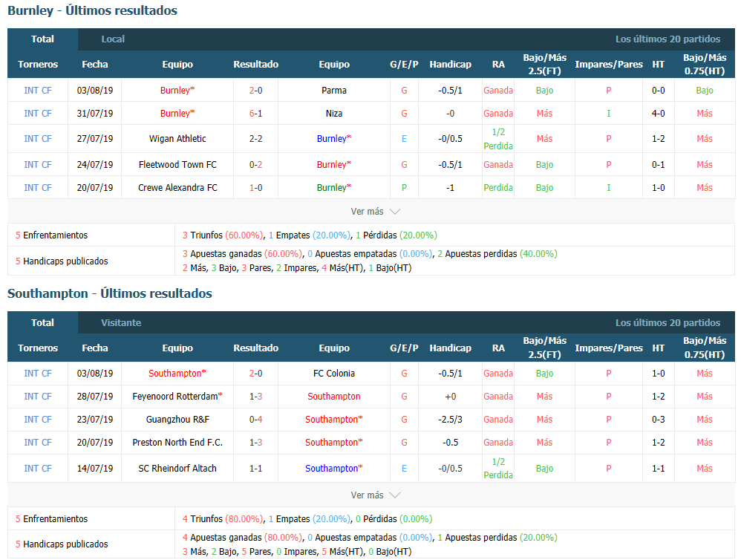Image resolution: width=741 pixels, height=560 pixels.
Task: Select the Total tab in Burnley results
Action: click(42, 39)
